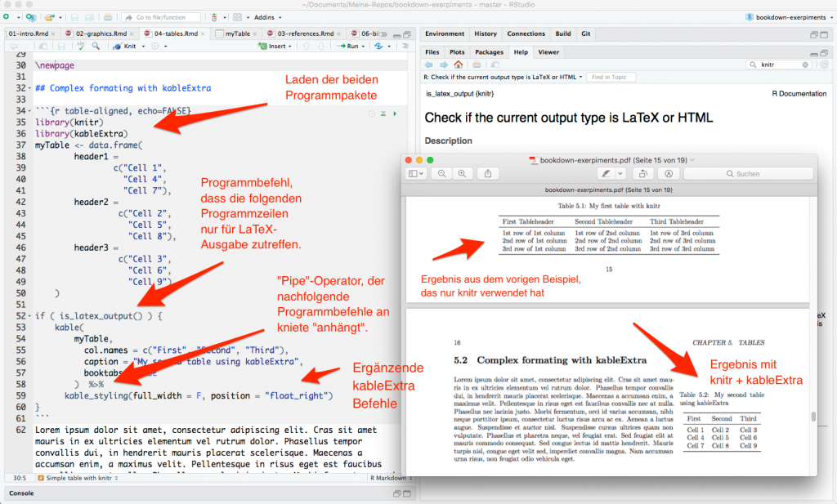Expand the recent files dropdown arrow
This screenshot has height=504, width=837.
click(x=60, y=18)
